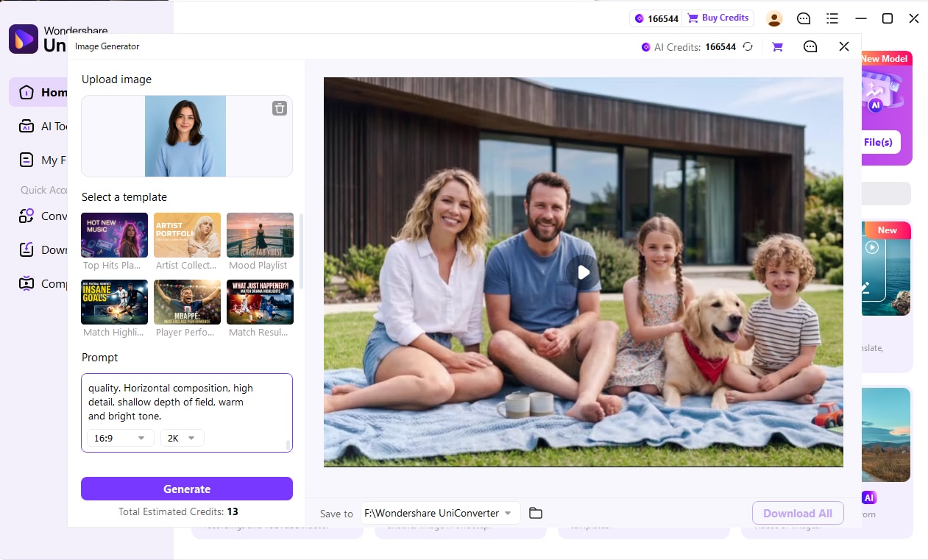The height and width of the screenshot is (560, 928).
Task: Click Buy Credits button
Action: click(718, 18)
